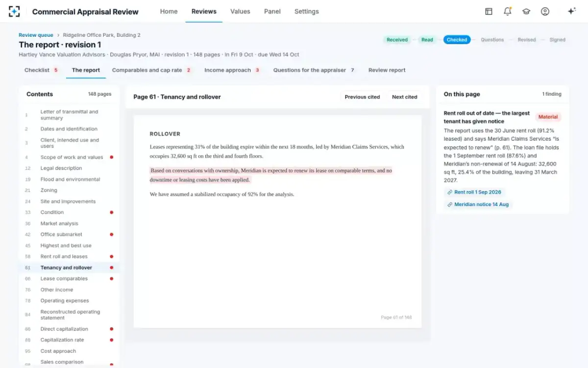The image size is (588, 368).
Task: Open the Income approach tab
Action: tap(232, 70)
